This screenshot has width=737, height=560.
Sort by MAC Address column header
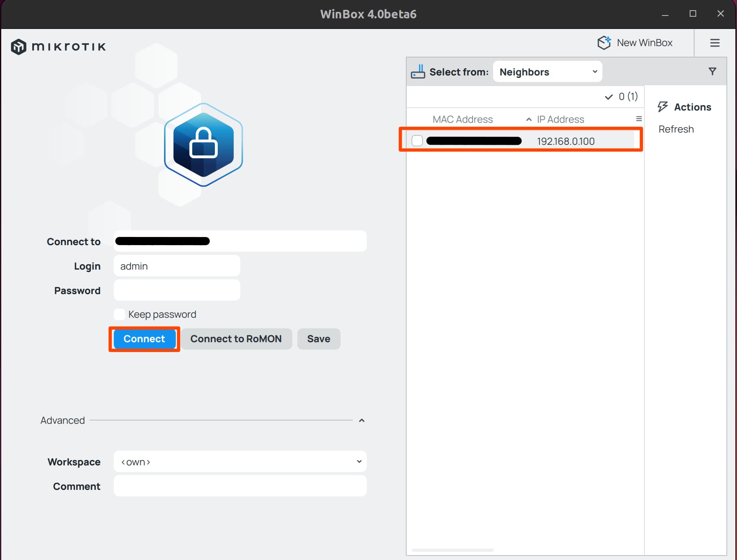(x=463, y=120)
